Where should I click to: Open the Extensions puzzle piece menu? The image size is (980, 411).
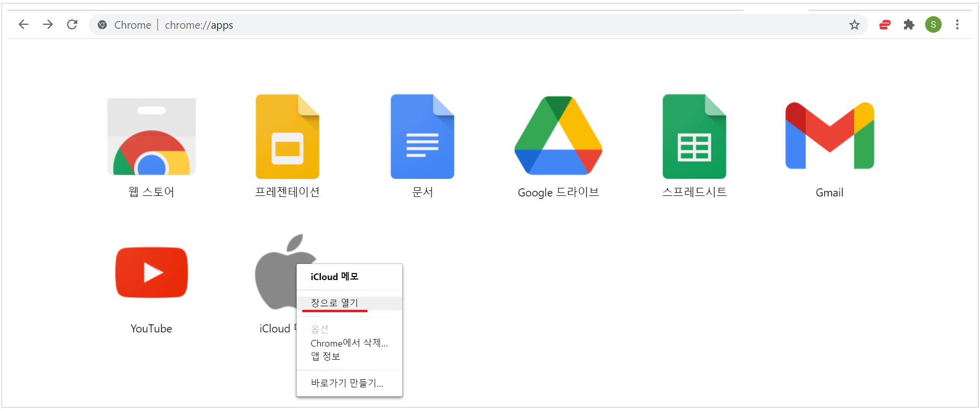[909, 25]
